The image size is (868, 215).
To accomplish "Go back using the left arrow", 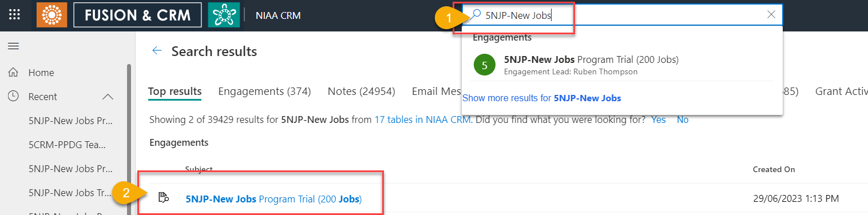I will tap(157, 51).
